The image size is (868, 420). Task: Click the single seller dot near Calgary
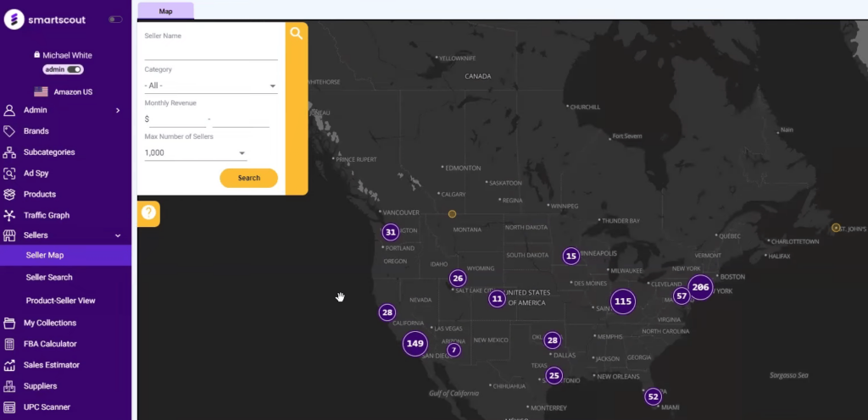pos(453,214)
